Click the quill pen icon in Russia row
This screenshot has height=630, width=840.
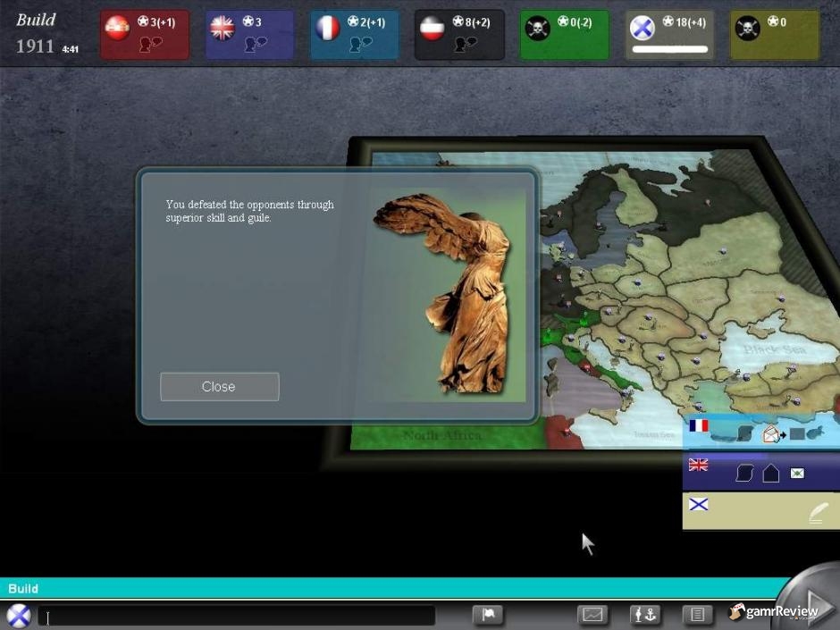[x=818, y=514]
